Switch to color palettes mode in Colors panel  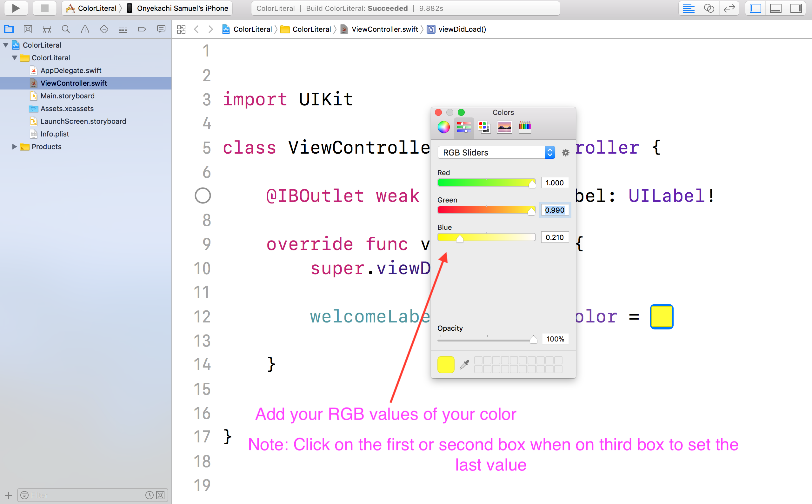click(x=484, y=127)
